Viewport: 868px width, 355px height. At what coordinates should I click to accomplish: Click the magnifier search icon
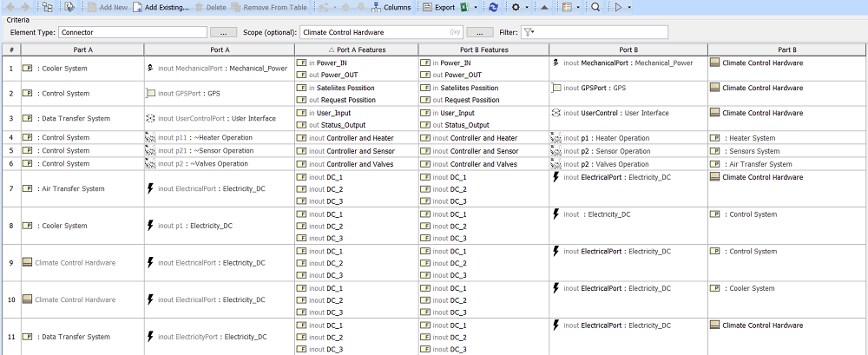click(x=595, y=7)
